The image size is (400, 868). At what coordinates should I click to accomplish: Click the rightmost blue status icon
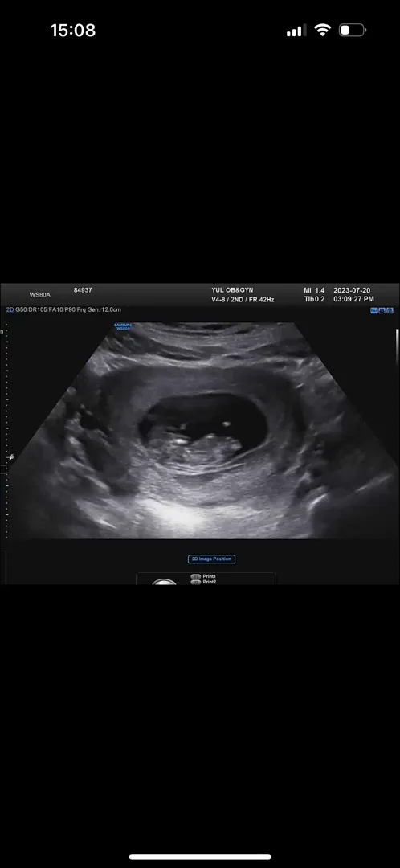390,311
